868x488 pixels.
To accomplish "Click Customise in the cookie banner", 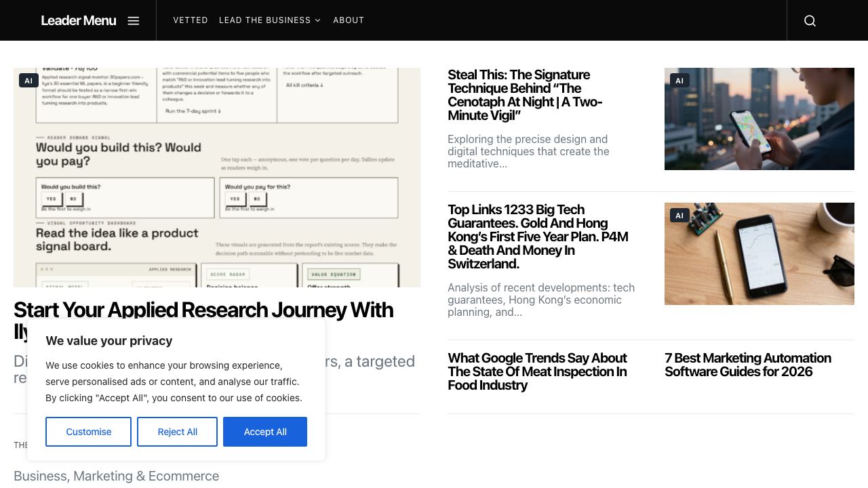I will click(88, 432).
